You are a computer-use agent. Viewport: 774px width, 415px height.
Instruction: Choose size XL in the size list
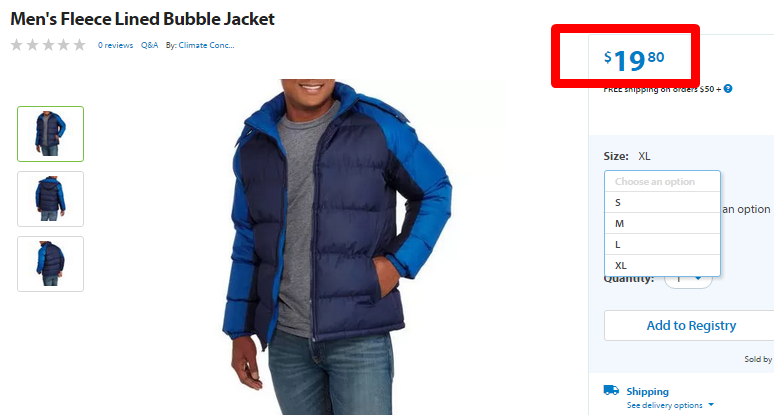tap(662, 265)
